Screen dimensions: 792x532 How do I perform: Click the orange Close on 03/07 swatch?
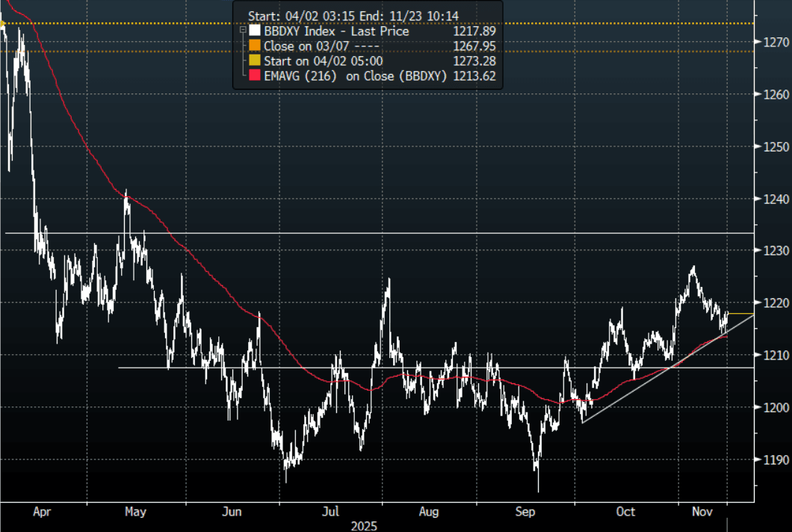[255, 46]
